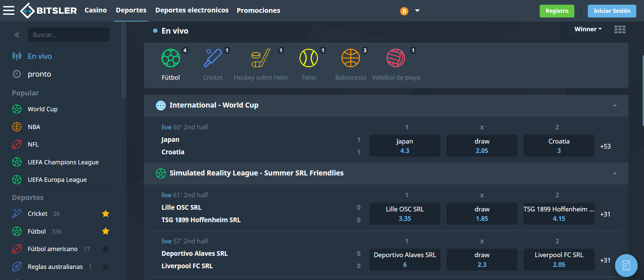Screen dimensions: 644x280
Task: Choose the Voleibol de playa icon
Action: pyautogui.click(x=396, y=58)
